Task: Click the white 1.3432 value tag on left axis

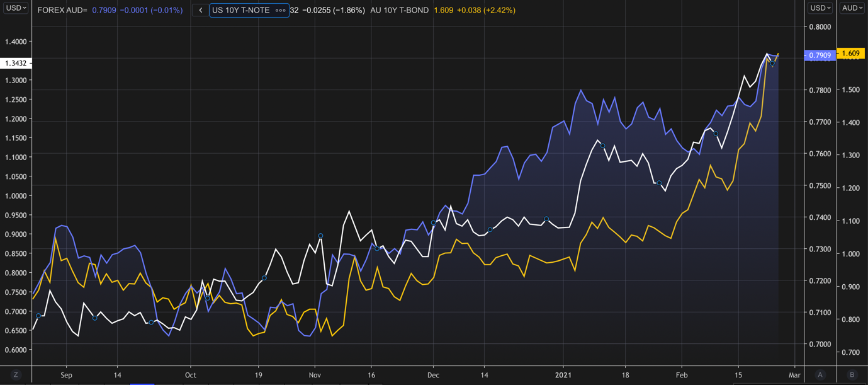Action: (x=15, y=63)
